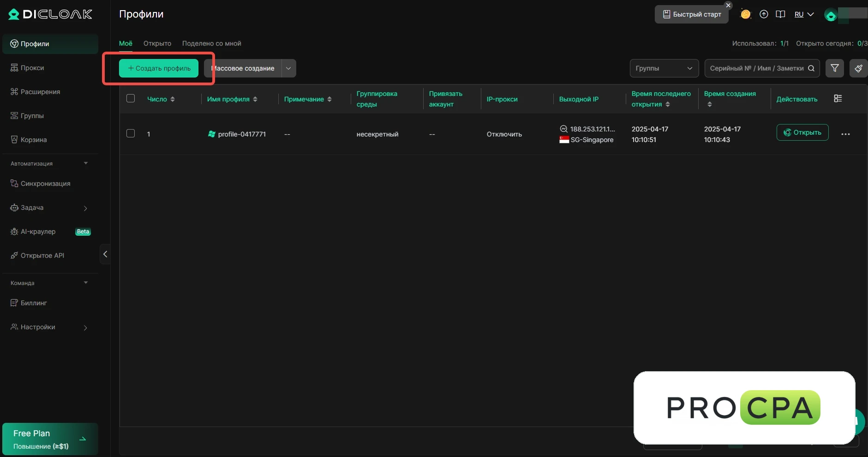Open the Группы filter dropdown
868x457 pixels.
pos(664,68)
